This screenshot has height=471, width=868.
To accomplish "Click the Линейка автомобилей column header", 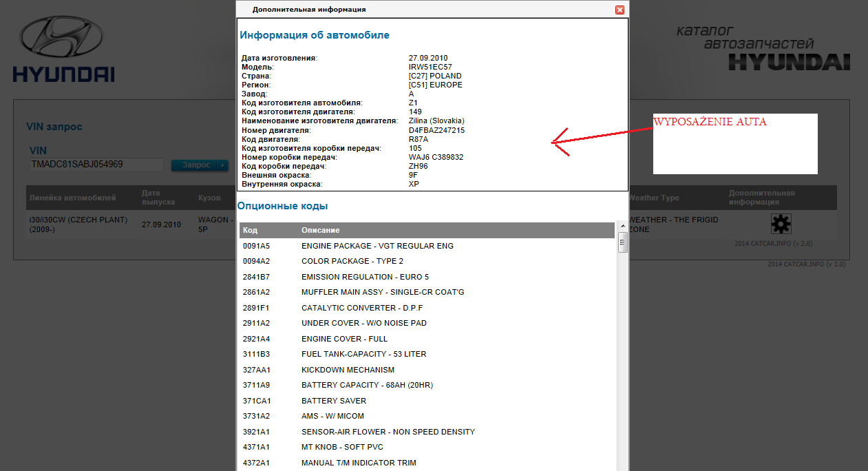I will [x=72, y=198].
